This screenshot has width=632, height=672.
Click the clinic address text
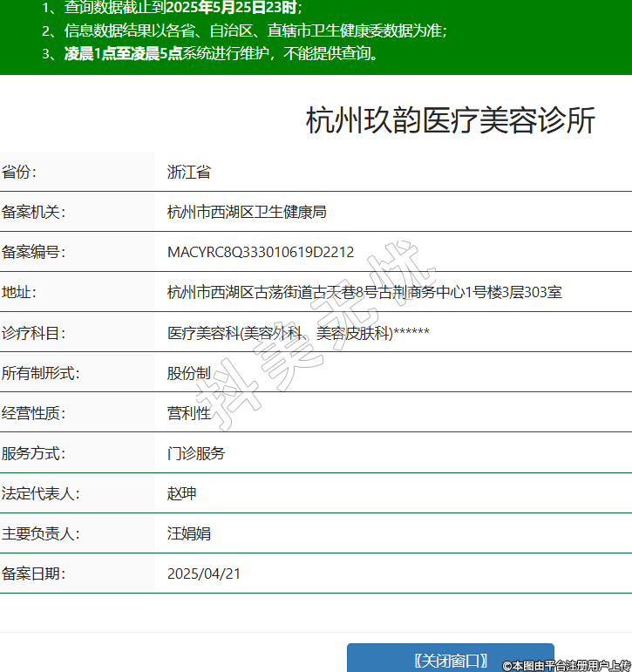(364, 292)
